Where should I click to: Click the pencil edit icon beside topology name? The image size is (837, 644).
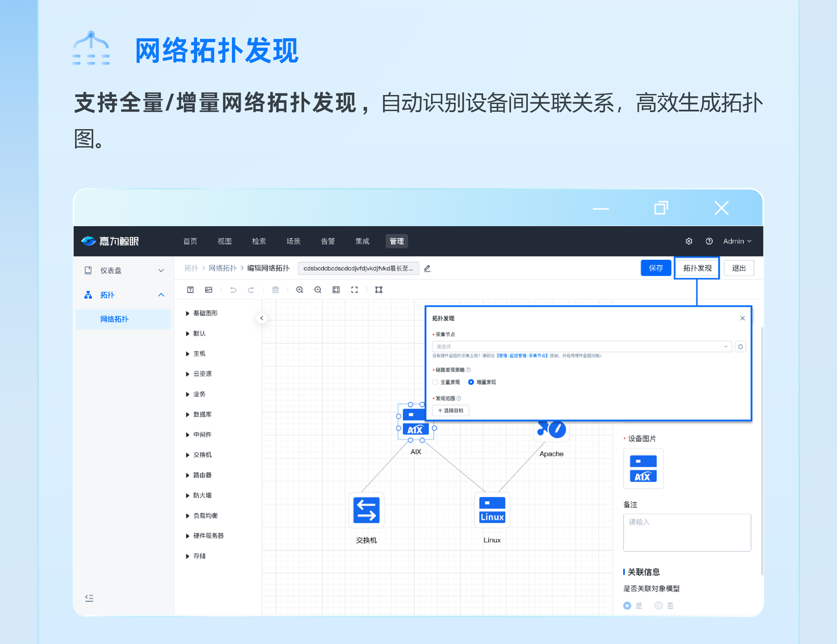coord(427,269)
